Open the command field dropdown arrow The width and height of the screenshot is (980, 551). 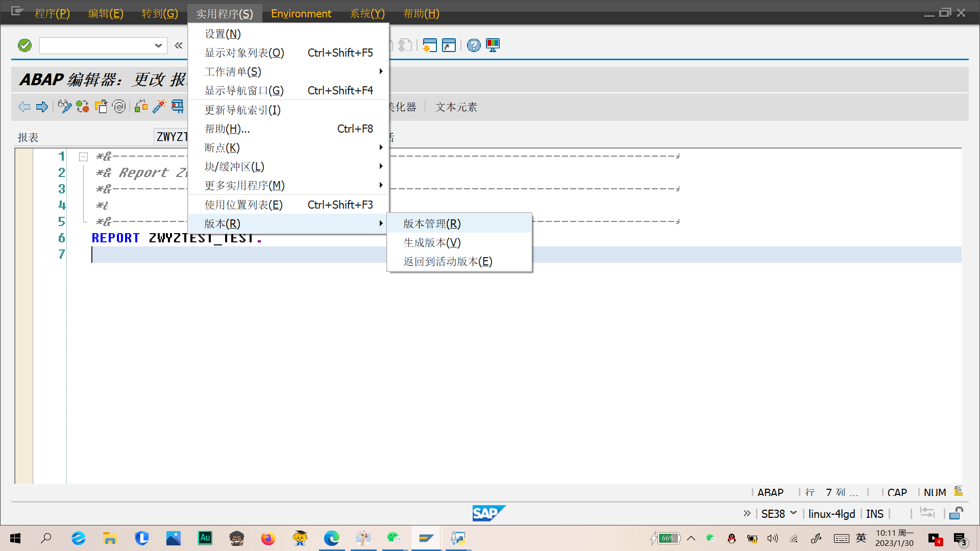(158, 45)
